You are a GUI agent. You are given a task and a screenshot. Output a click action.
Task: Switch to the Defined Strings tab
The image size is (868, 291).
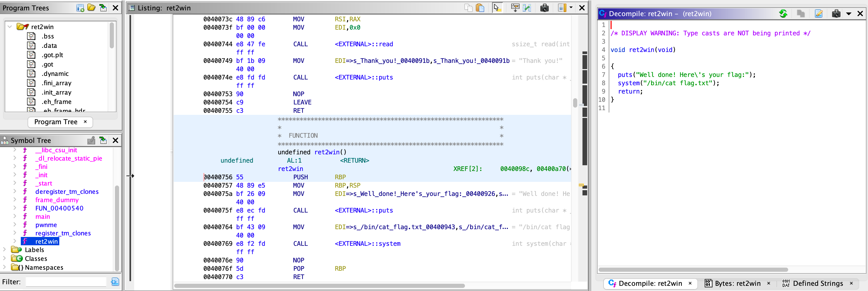818,283
